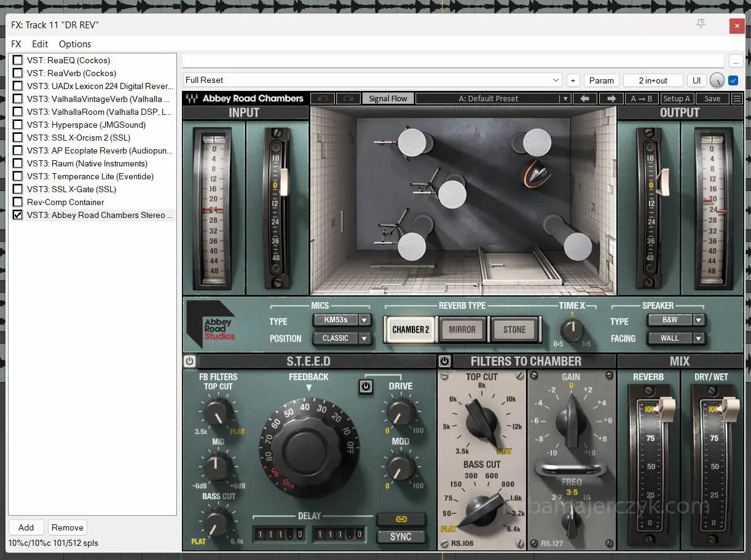Enable the ReaEQ plugin checkbox
751x560 pixels.
coord(18,60)
